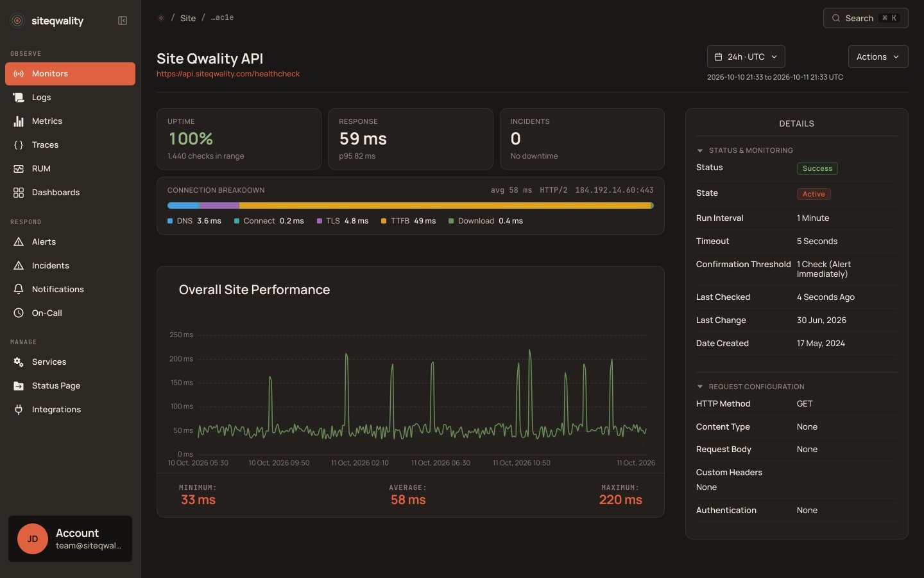This screenshot has height=578, width=924.
Task: Click the Metrics bar chart icon
Action: (x=19, y=121)
